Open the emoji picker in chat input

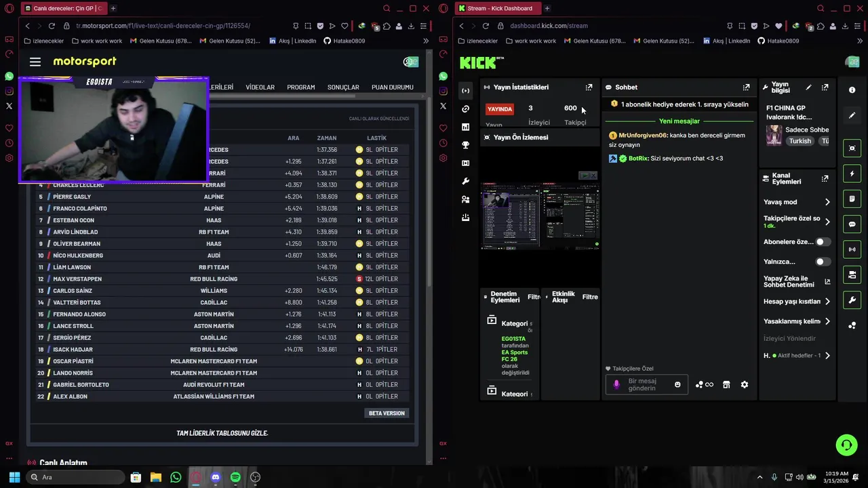[x=677, y=385]
